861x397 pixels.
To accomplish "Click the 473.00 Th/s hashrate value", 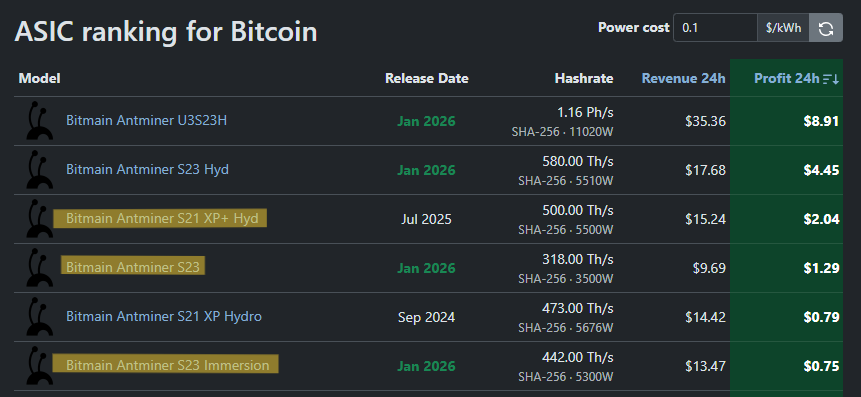I will pyautogui.click(x=578, y=308).
